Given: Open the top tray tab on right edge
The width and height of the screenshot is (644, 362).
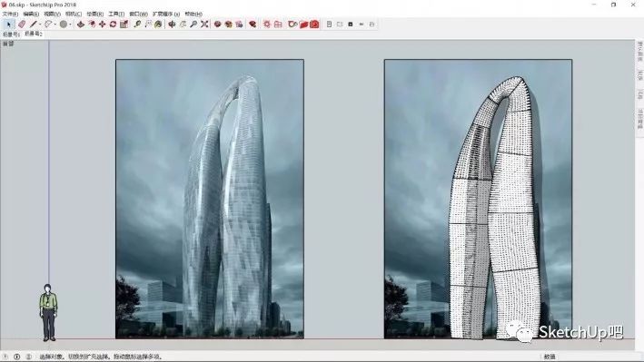Looking at the screenshot, I should 639,52.
